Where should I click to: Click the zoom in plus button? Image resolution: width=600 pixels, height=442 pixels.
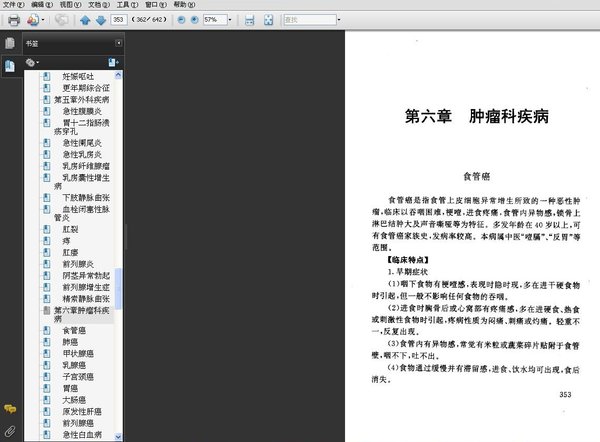pyautogui.click(x=194, y=20)
